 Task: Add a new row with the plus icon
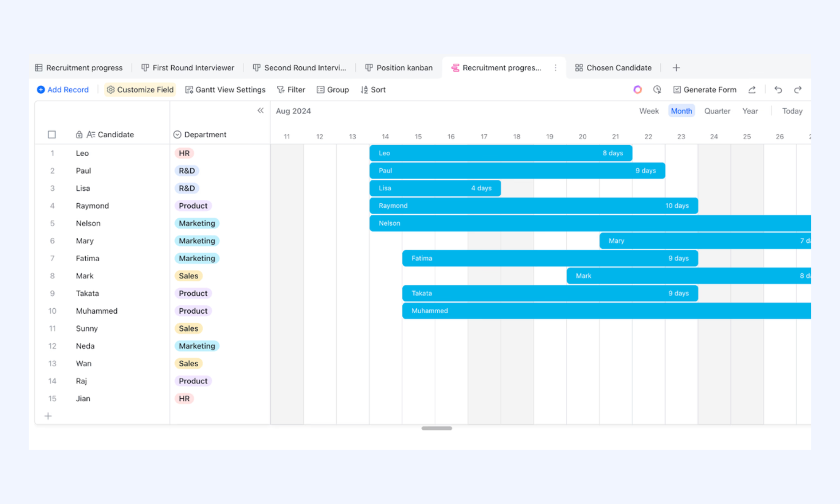pyautogui.click(x=48, y=416)
